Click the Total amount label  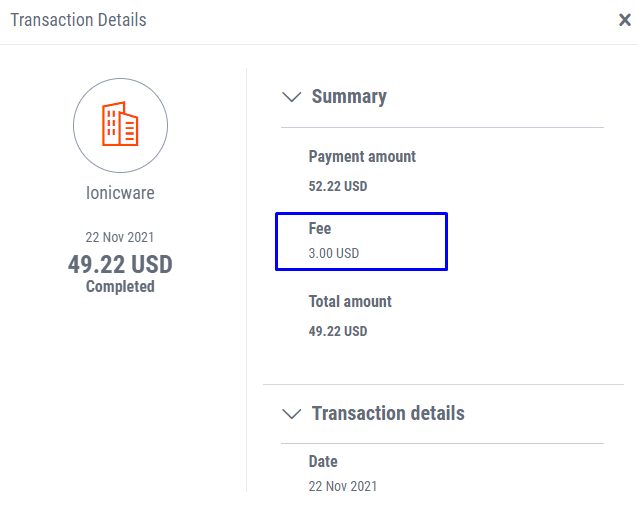point(350,301)
